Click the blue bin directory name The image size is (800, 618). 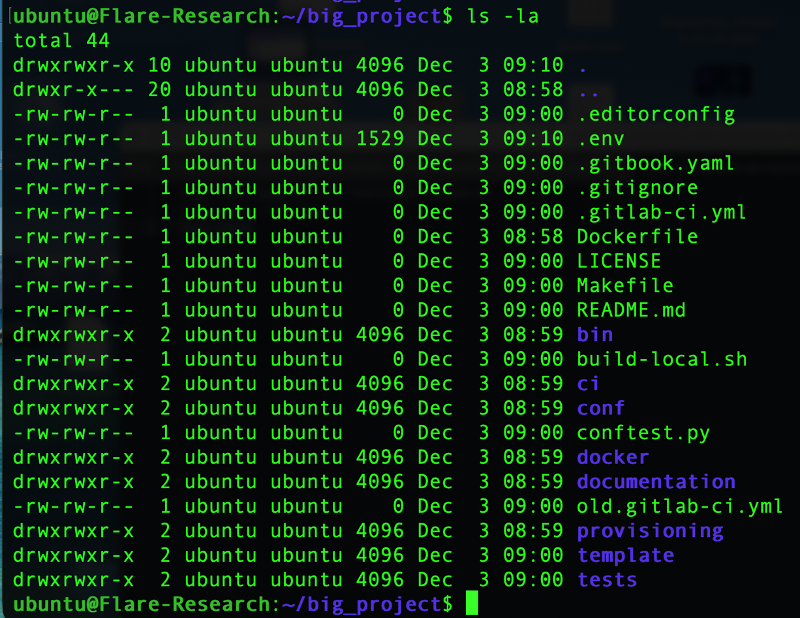[x=595, y=335]
